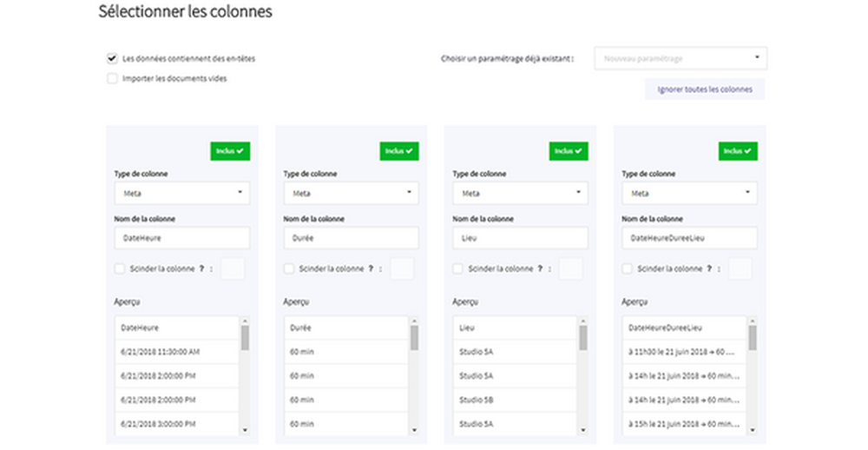Toggle Inclus on the DateHeureDureeLieu column
This screenshot has width=868, height=450.
click(x=738, y=151)
